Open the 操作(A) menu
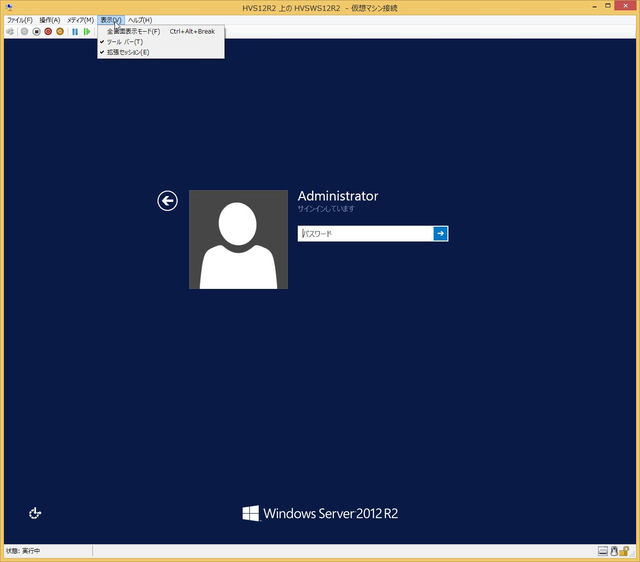 pyautogui.click(x=50, y=20)
